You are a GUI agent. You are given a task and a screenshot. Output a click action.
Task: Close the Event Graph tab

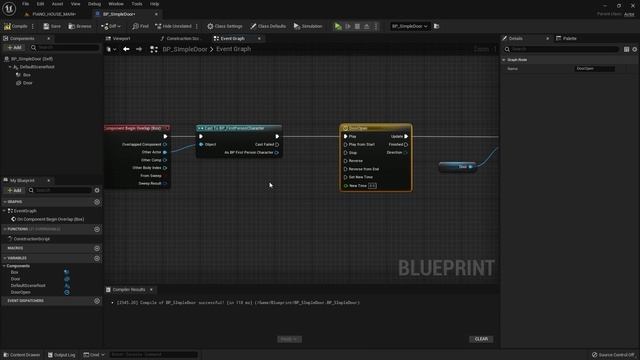click(259, 38)
